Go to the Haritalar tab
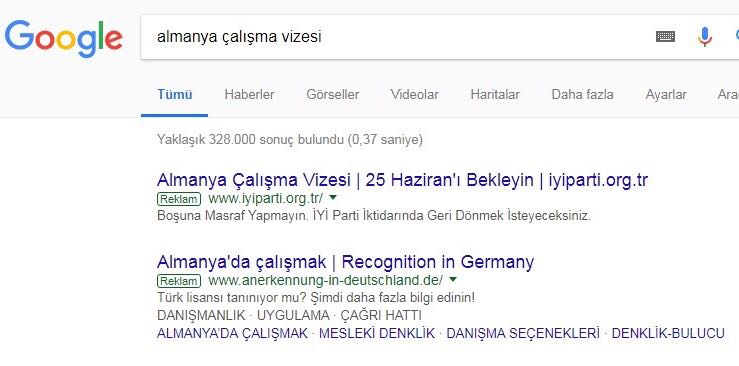Viewport: 739px width, 366px height. click(x=495, y=95)
